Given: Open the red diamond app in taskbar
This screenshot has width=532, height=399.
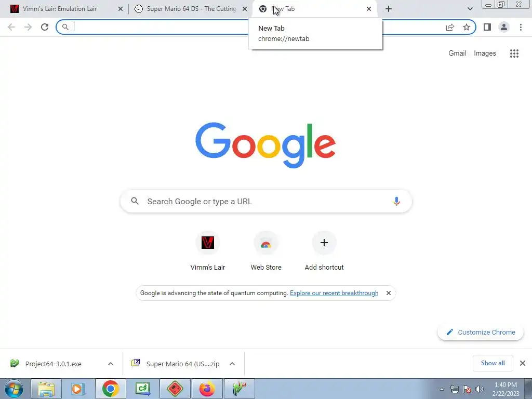Looking at the screenshot, I should 175,389.
